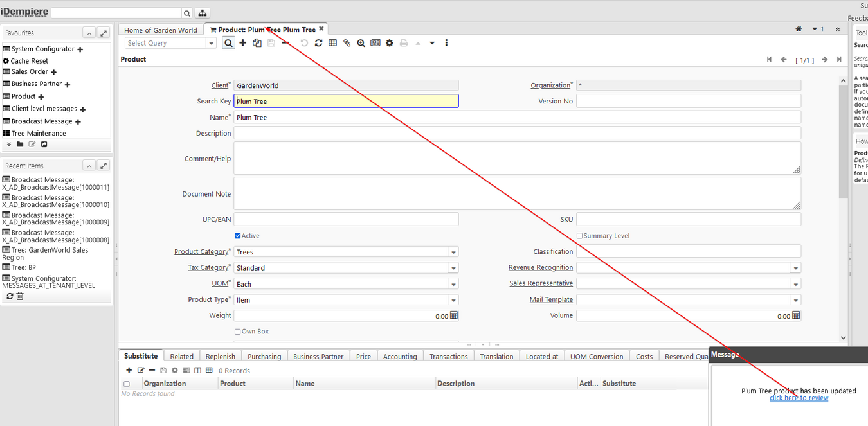Open System Configurator from Favourites

(42, 49)
